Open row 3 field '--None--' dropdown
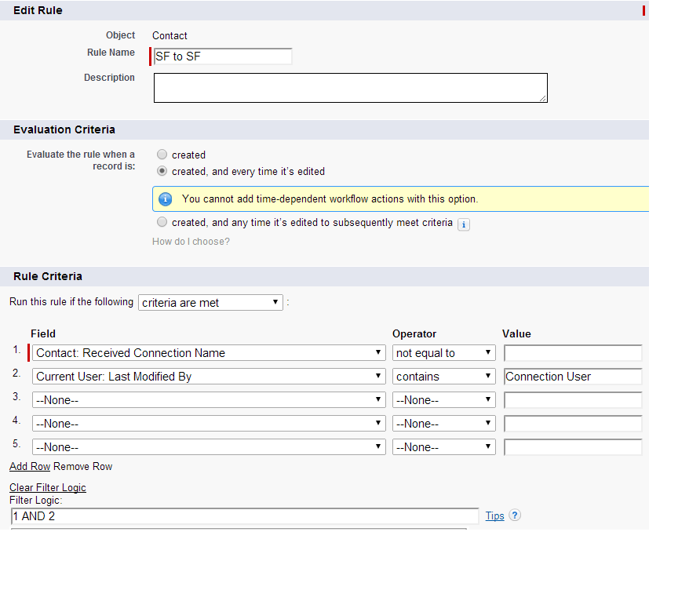Image resolution: width=700 pixels, height=612 pixels. tap(209, 400)
